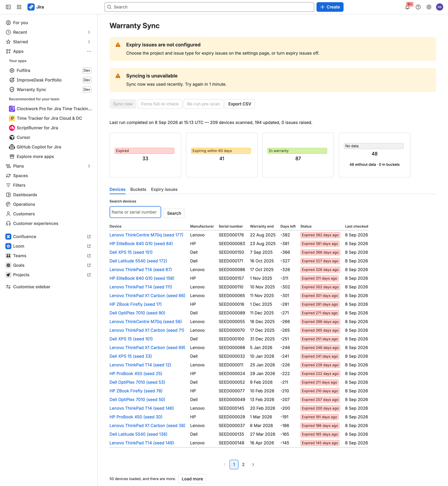The image size is (448, 486).
Task: Go to next page of devices
Action: pyautogui.click(x=253, y=464)
